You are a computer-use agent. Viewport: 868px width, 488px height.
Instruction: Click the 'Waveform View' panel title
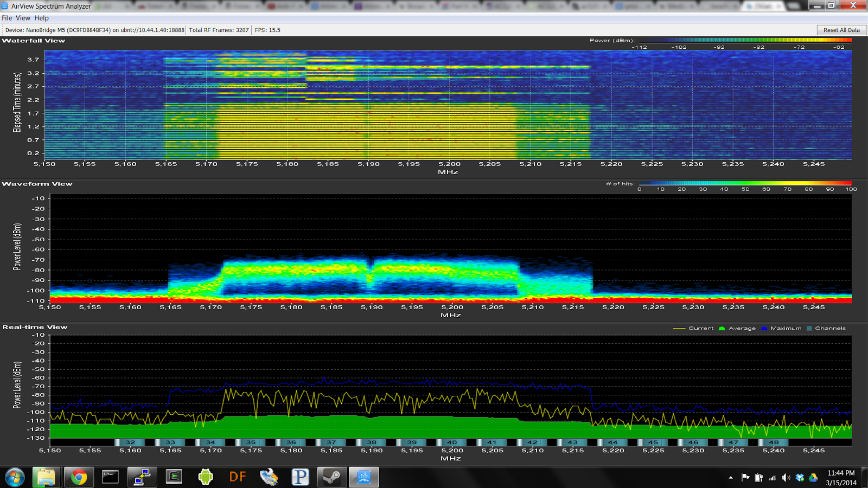pos(37,184)
